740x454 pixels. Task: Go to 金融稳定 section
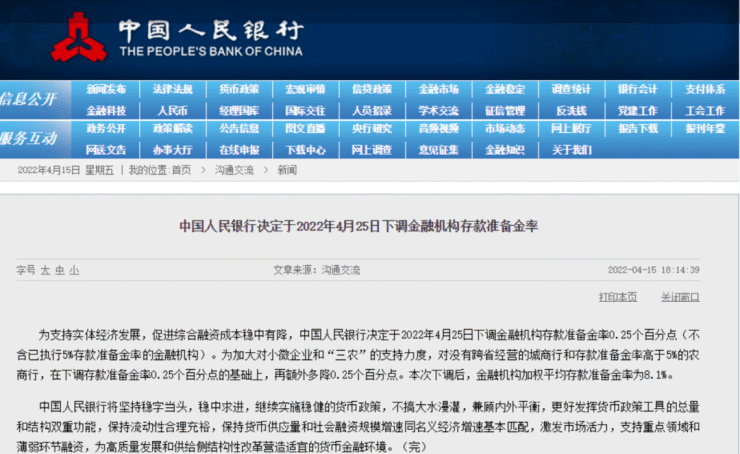505,89
